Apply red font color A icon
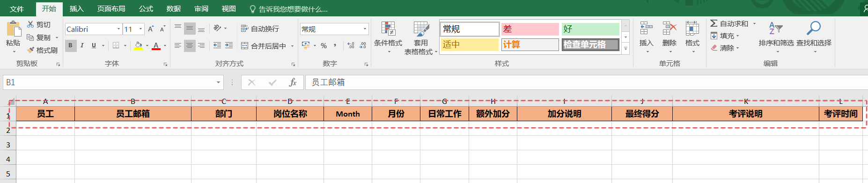The height and width of the screenshot is (183, 868). (156, 46)
